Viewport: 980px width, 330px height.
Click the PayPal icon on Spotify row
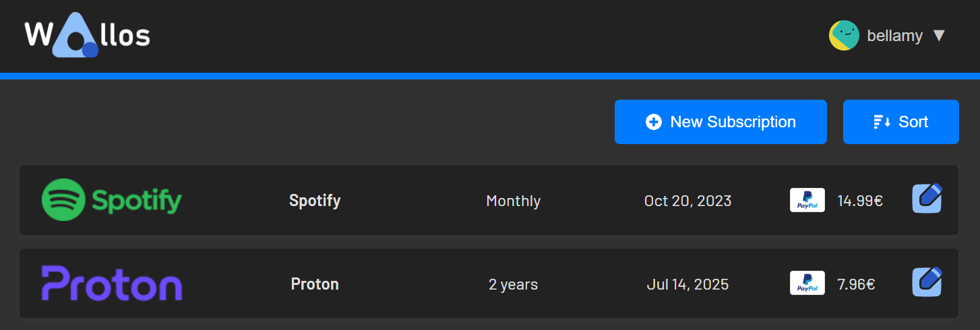point(807,201)
